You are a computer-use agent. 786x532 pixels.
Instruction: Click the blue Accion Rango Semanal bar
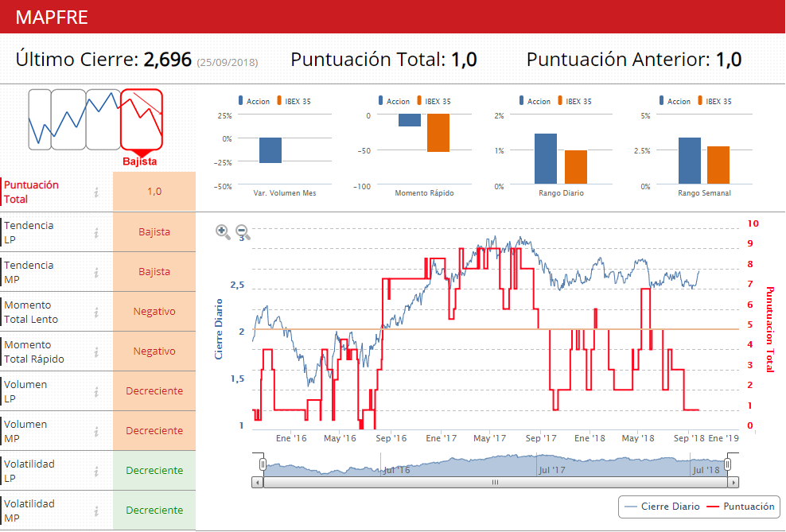[689, 161]
